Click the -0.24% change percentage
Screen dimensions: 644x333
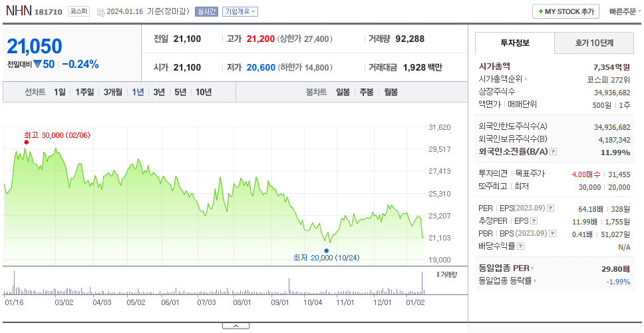pyautogui.click(x=80, y=65)
